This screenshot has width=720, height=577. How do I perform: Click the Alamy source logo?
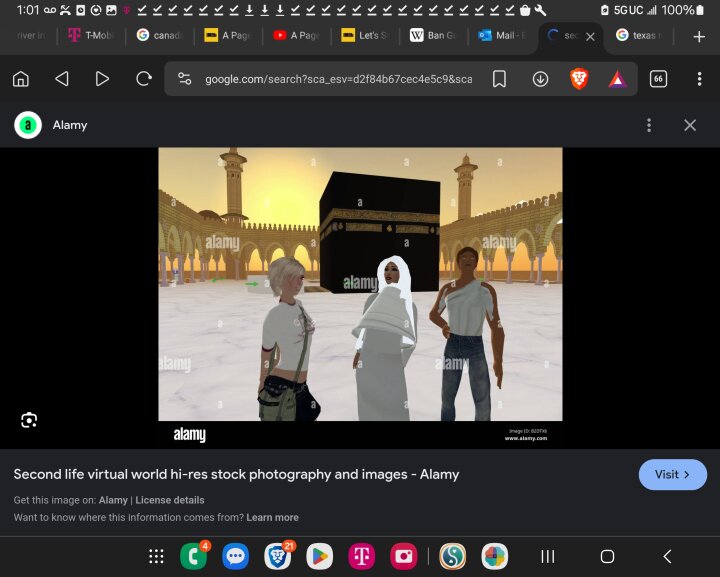pyautogui.click(x=28, y=125)
